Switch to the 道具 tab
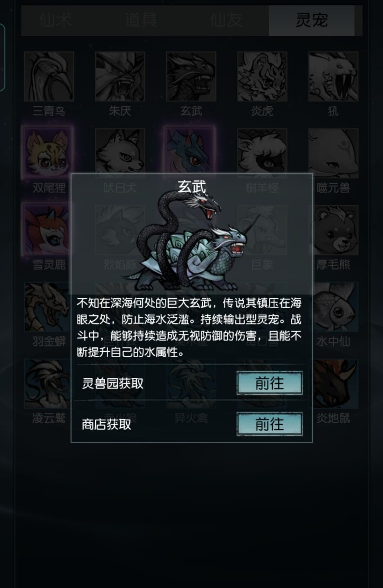Image resolution: width=383 pixels, height=588 pixels. (141, 20)
